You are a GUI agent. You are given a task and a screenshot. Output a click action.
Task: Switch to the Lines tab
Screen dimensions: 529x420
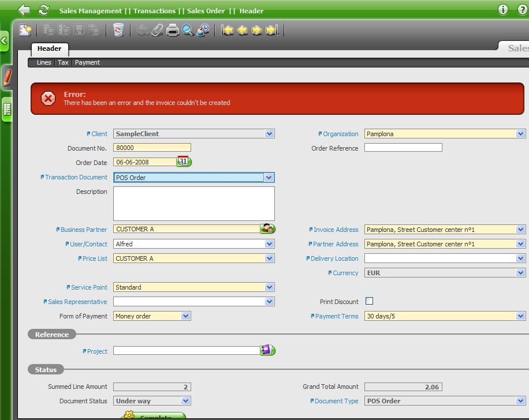(x=44, y=62)
